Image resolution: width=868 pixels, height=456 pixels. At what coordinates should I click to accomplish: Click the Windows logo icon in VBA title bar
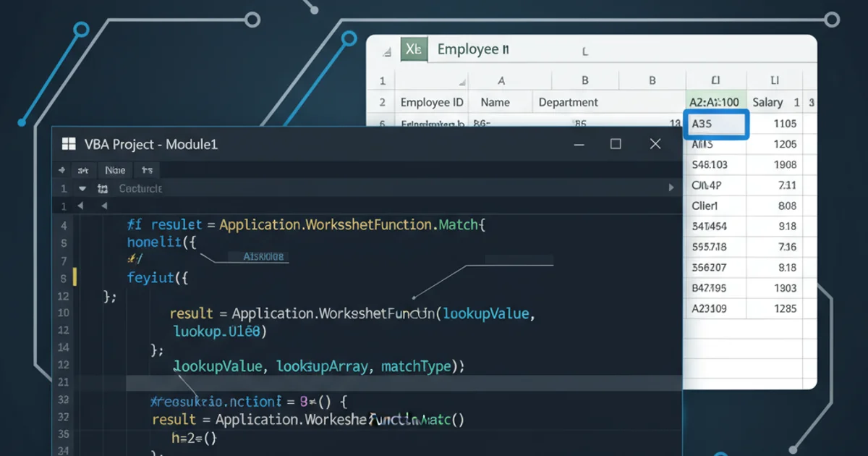(x=69, y=144)
